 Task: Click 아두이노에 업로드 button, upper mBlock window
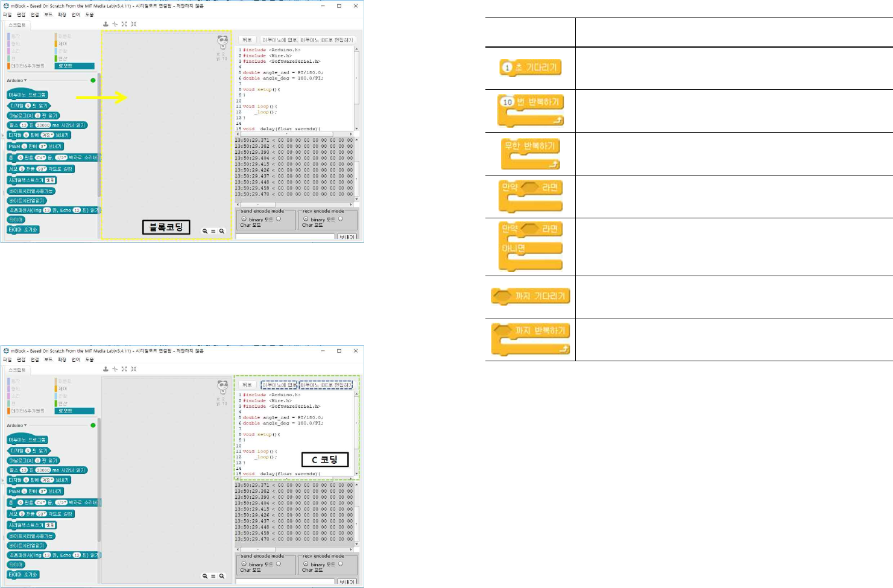click(279, 40)
